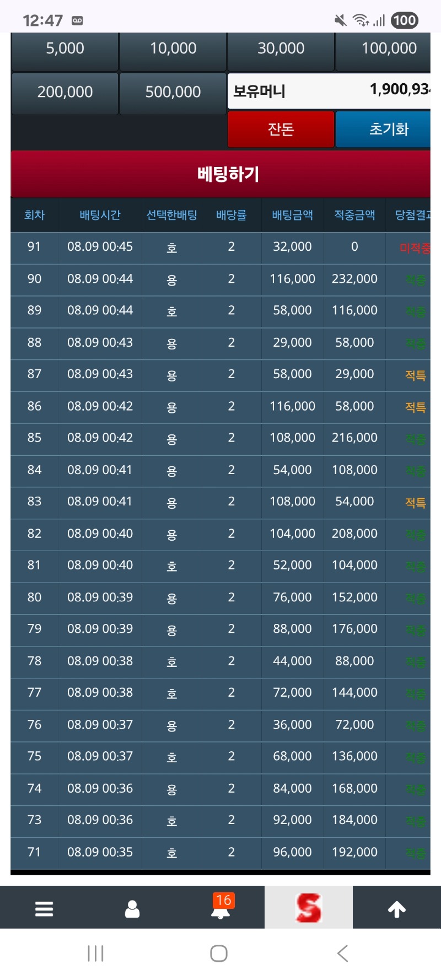Open the user profile icon
Viewport: 441px width, 980px height.
[x=132, y=908]
